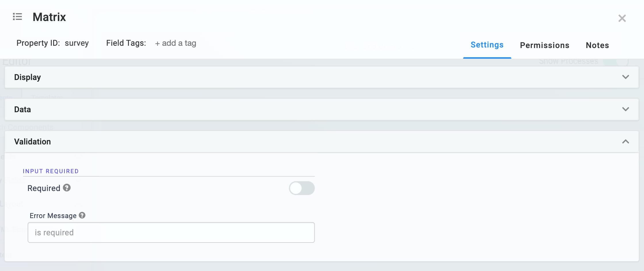Viewport: 644px width, 271px height.
Task: Click the Validation section title
Action: (x=33, y=142)
